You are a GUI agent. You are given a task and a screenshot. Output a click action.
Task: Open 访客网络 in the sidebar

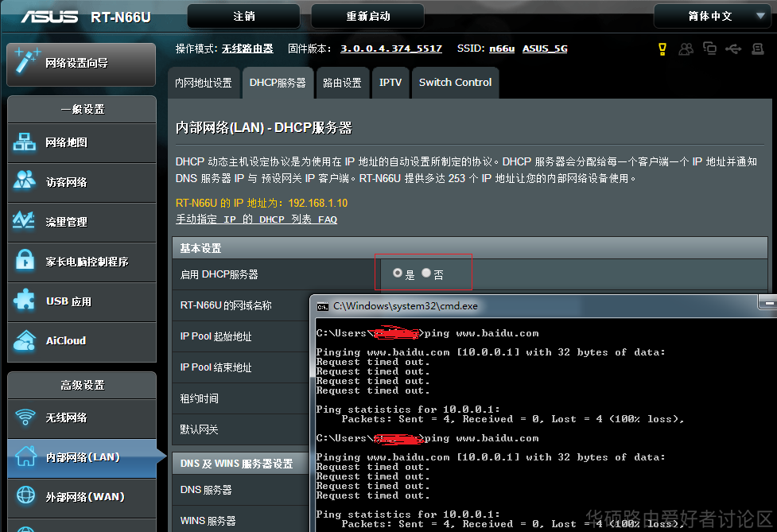(x=82, y=182)
